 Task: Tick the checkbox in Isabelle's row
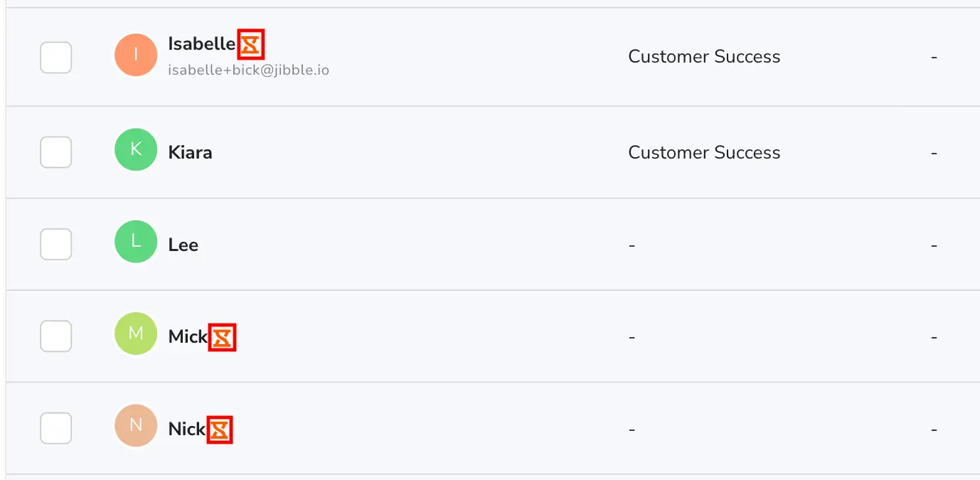point(55,58)
